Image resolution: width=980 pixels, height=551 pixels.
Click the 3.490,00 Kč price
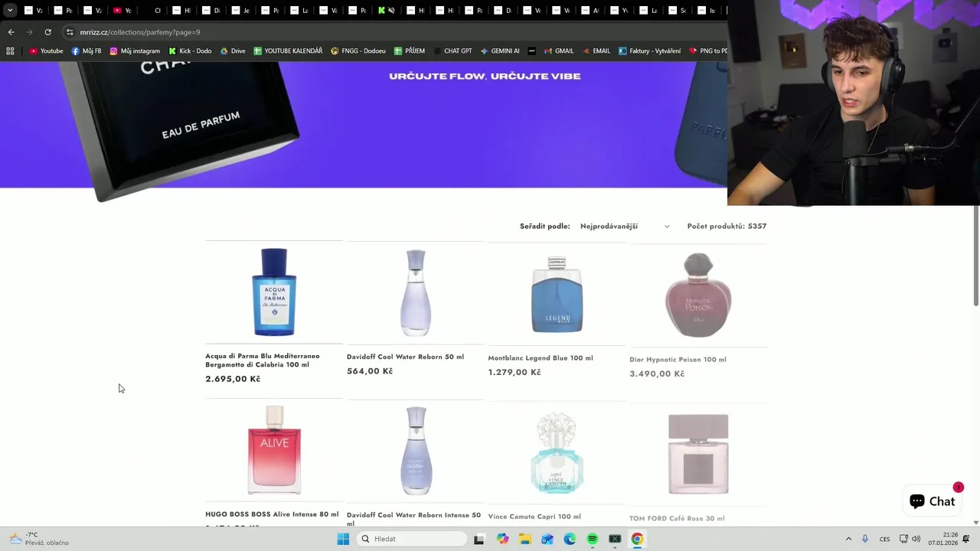[x=657, y=373]
